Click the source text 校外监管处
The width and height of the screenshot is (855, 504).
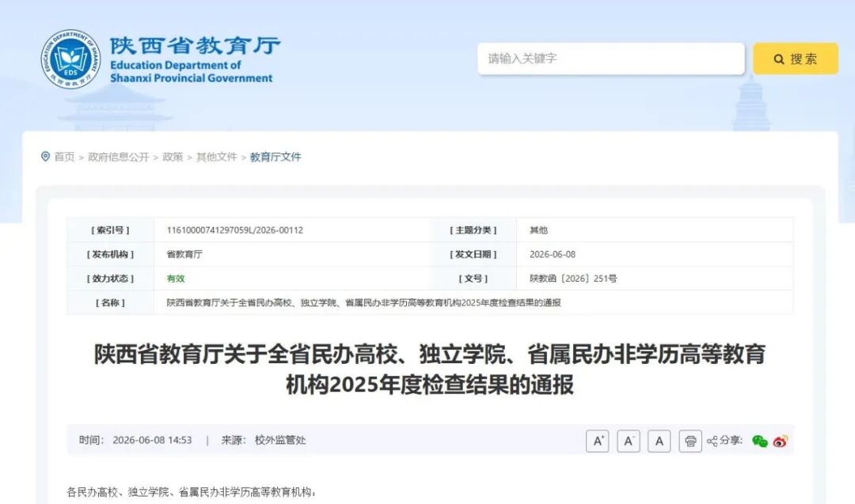(280, 440)
